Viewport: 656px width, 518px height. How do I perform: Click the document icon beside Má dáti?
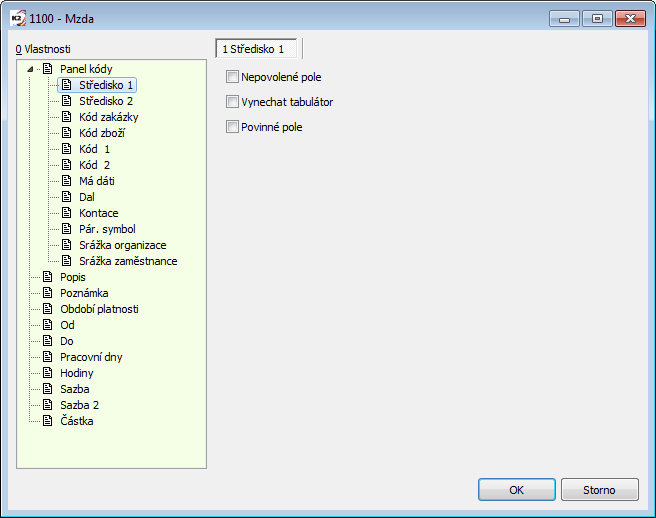pyautogui.click(x=67, y=181)
